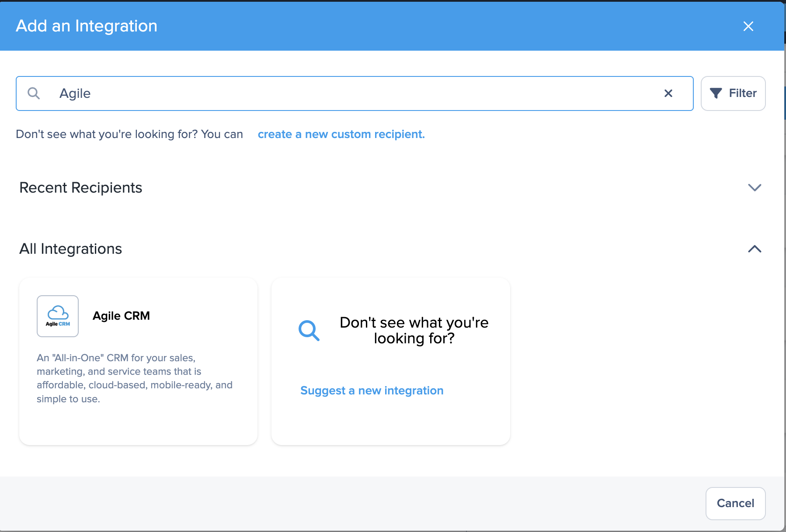Viewport: 786px width, 532px height.
Task: Expand Recent Recipients with the down chevron
Action: 755,187
